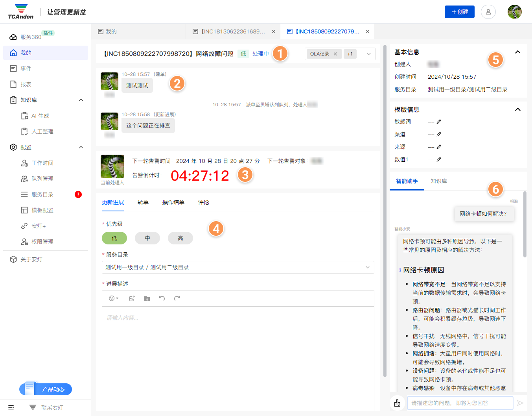Select 高 priority option

pos(180,238)
